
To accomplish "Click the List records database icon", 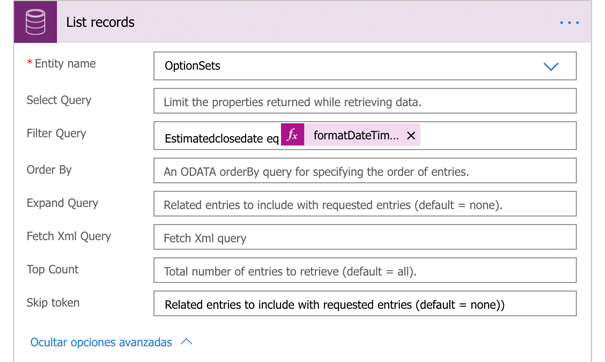I will pos(35,22).
